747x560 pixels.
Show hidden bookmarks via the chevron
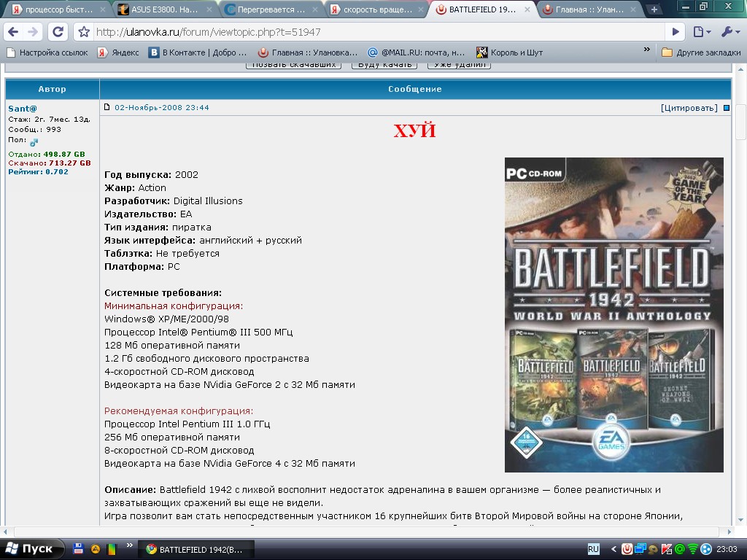646,50
